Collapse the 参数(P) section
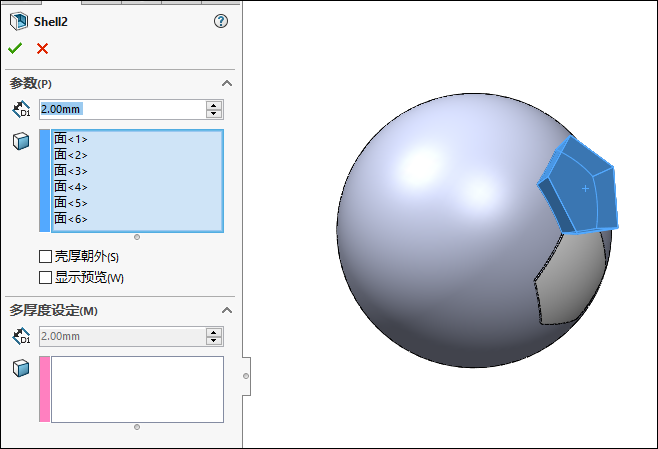 click(227, 83)
